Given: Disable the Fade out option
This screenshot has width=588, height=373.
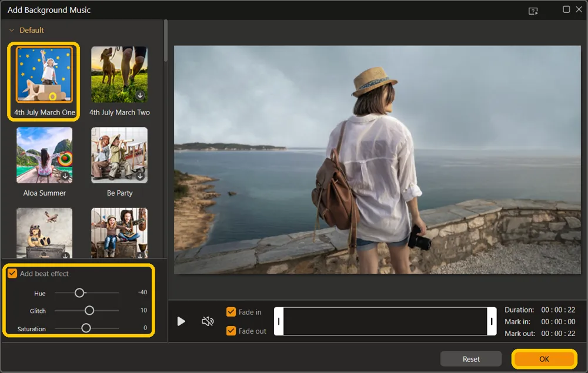Looking at the screenshot, I should tap(231, 331).
